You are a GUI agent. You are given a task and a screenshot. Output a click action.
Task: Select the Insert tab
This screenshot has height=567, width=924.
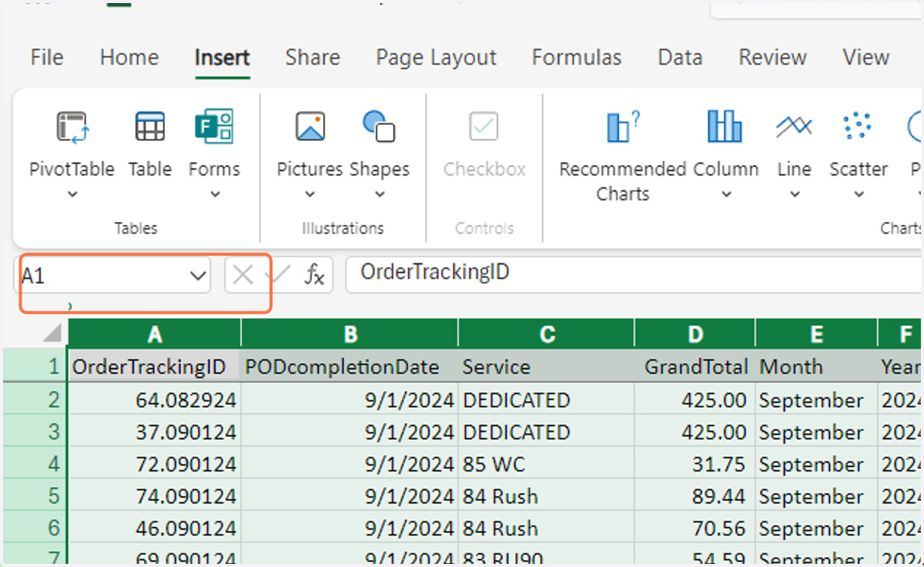point(223,58)
